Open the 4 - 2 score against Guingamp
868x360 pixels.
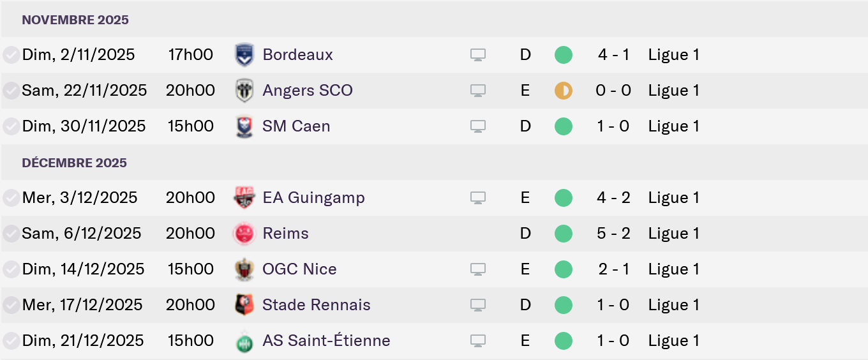(x=613, y=198)
